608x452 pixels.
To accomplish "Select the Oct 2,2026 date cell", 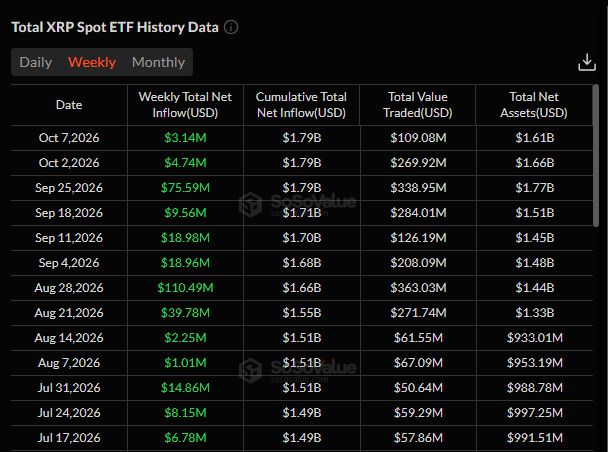I will tap(69, 162).
